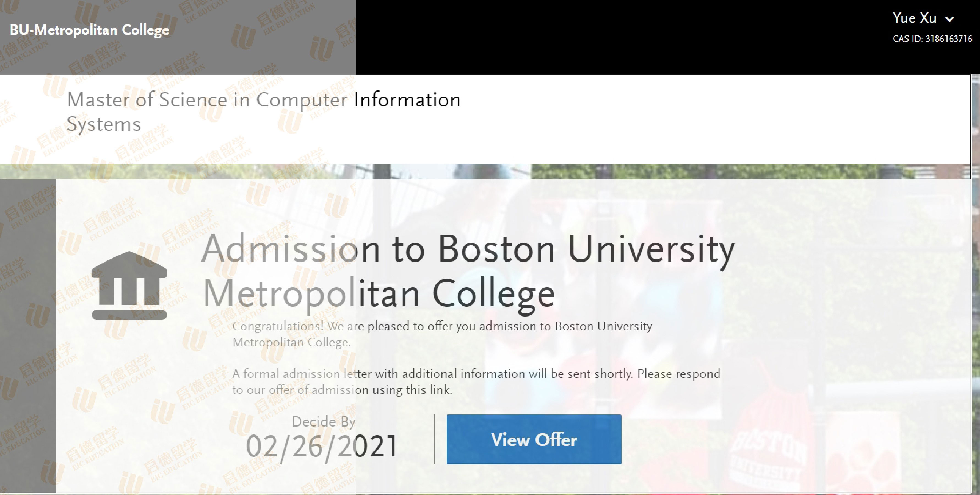Click the 02/26/2021 decision deadline date
980x495 pixels.
322,446
